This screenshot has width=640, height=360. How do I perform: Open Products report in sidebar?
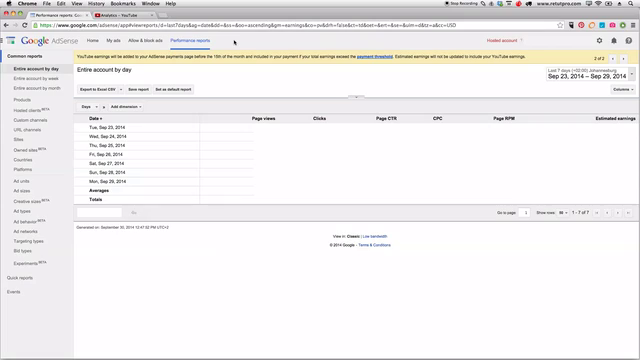tap(22, 100)
